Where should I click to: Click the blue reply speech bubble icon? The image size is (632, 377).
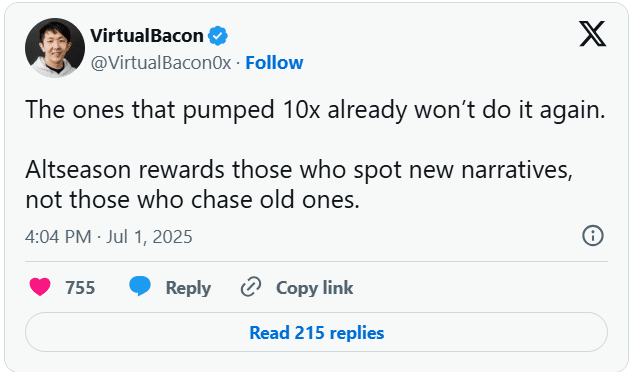pyautogui.click(x=140, y=286)
